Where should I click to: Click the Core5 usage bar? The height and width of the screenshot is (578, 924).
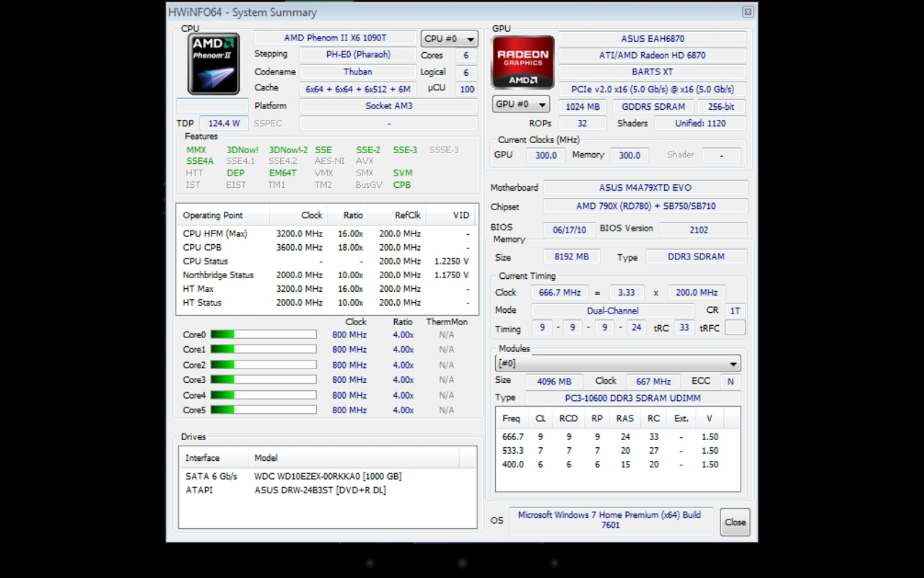click(x=263, y=410)
